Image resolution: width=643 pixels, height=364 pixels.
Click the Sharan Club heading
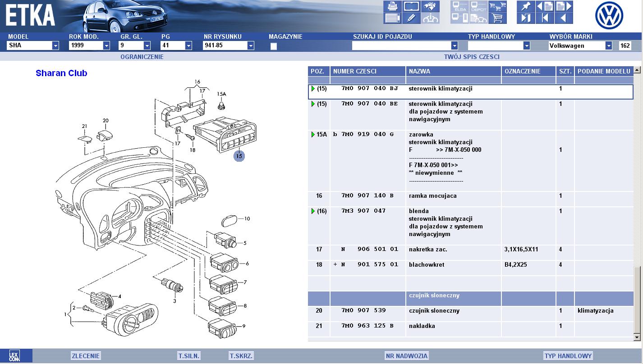point(61,73)
